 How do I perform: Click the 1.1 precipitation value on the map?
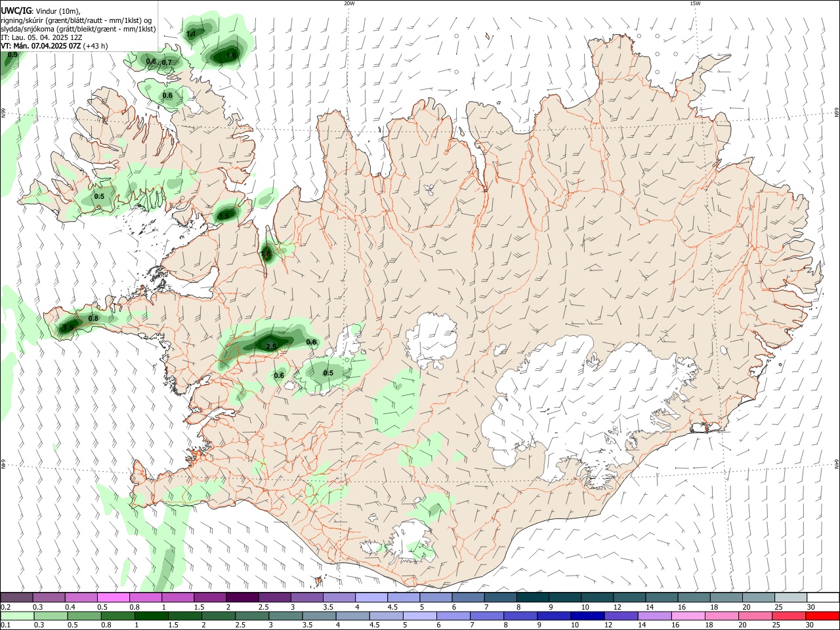191,33
